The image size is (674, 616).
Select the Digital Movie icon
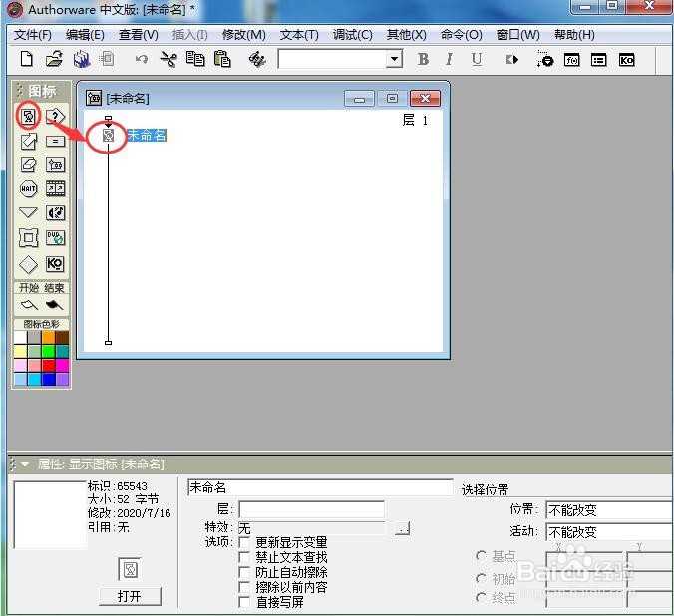pos(56,188)
